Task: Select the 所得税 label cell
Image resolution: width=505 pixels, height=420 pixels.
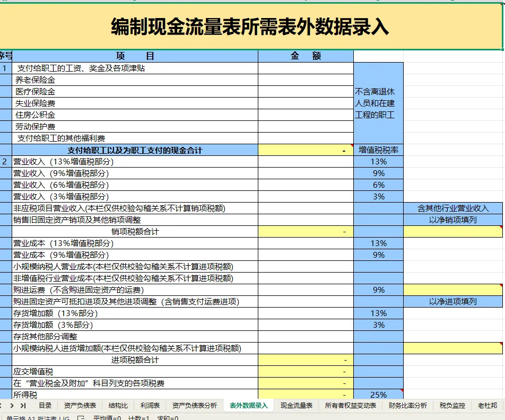Action: tap(135, 394)
